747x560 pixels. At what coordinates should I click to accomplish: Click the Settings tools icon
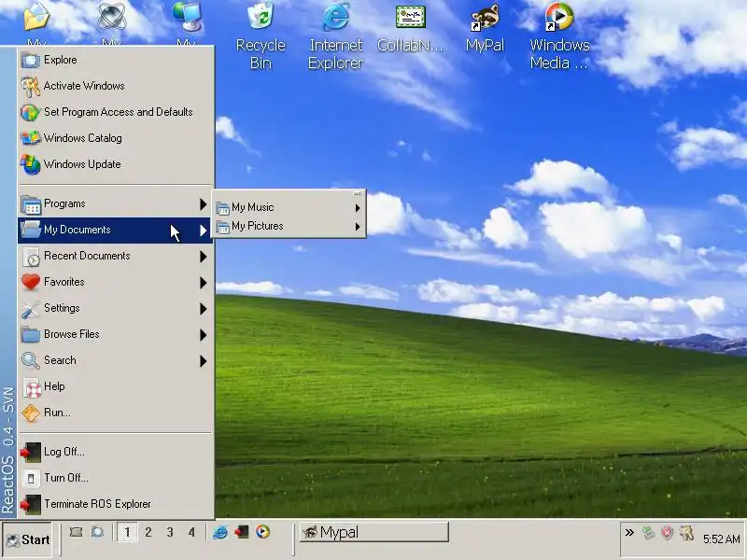[x=31, y=309]
